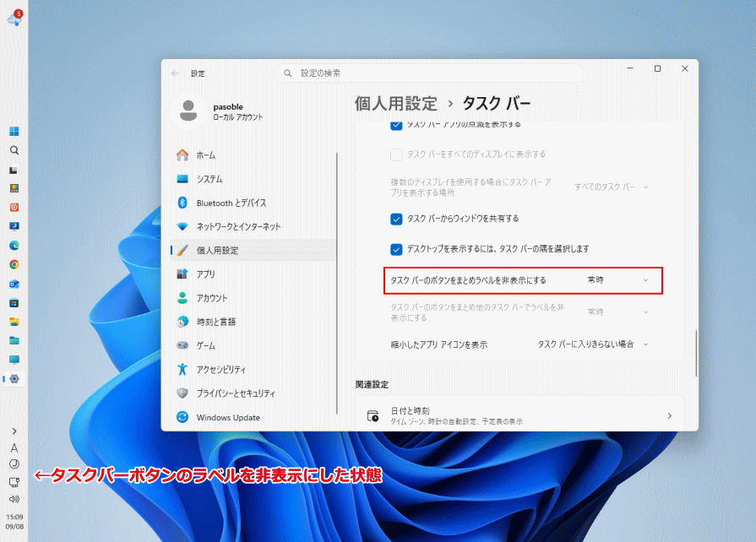The image size is (756, 542).
Task: Select ゲーム in the settings sidebar
Action: pos(253,345)
